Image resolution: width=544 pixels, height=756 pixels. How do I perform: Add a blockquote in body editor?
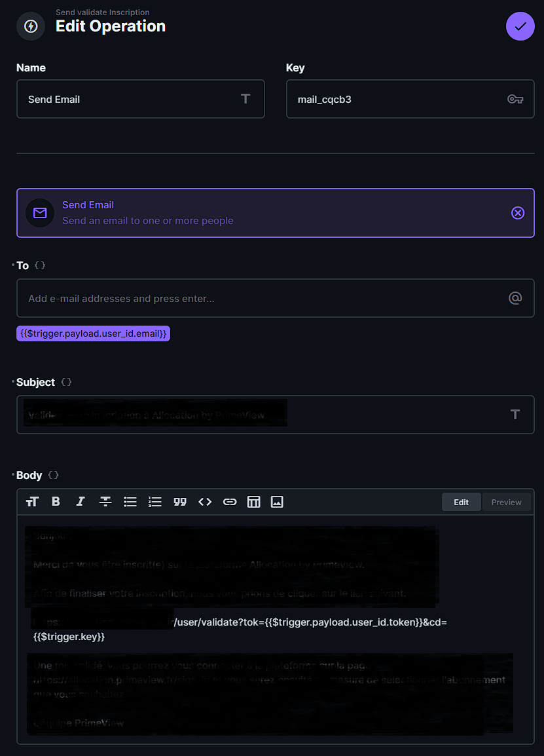[x=180, y=502]
